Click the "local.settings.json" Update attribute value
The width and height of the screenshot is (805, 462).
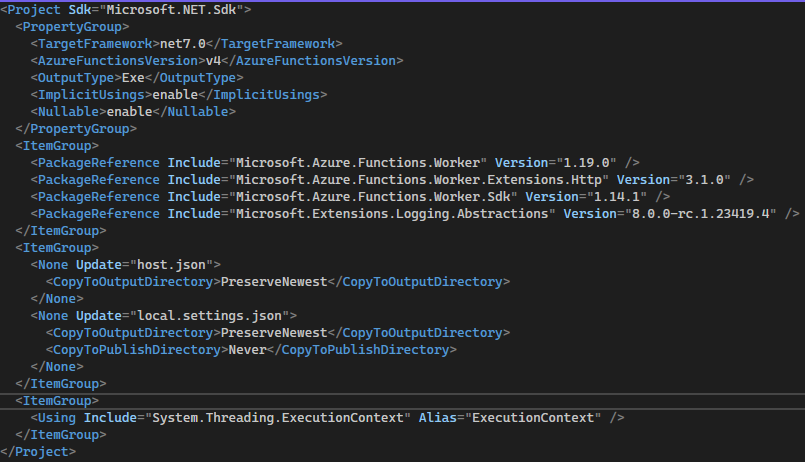coord(209,315)
